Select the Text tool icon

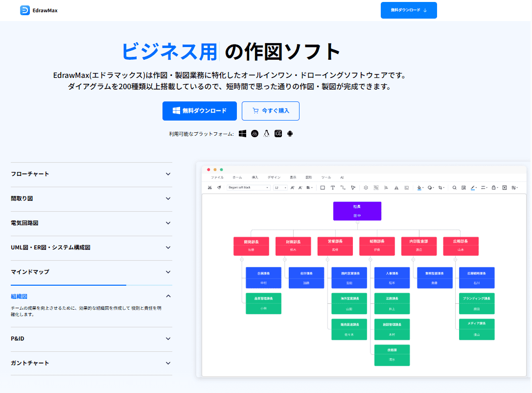tap(333, 188)
